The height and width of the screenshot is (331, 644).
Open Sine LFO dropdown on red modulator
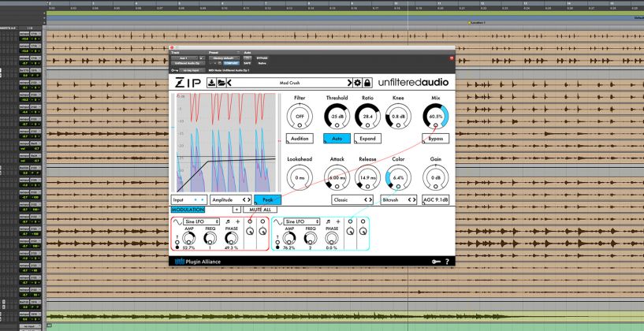click(x=201, y=221)
